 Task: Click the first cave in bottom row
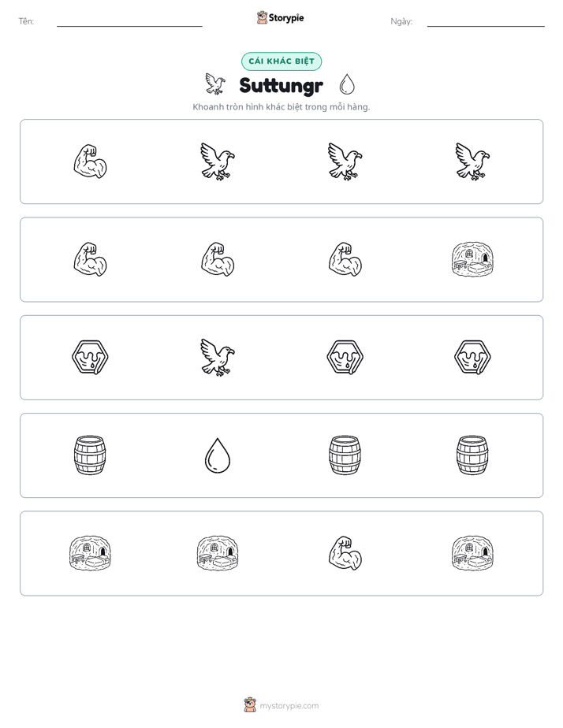click(x=90, y=553)
